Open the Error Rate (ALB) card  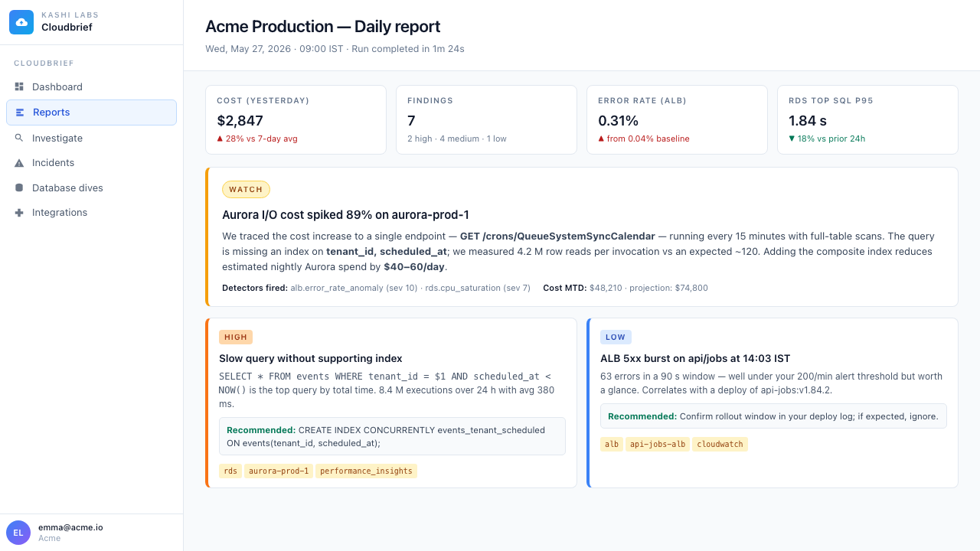click(x=677, y=119)
